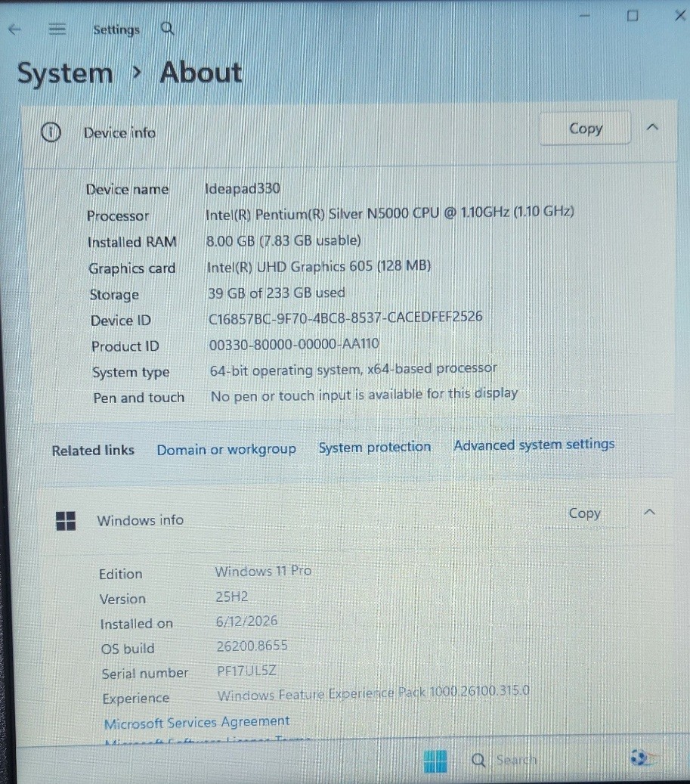Select the Version value 25H2
This screenshot has height=784, width=690.
232,597
